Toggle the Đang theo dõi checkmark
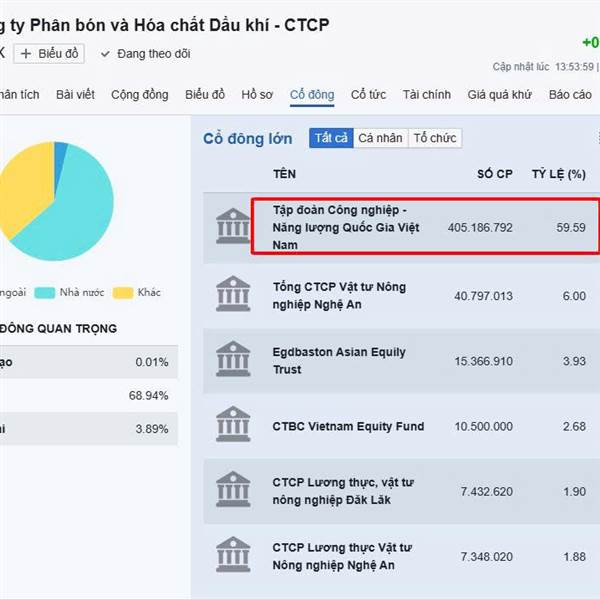The width and height of the screenshot is (600, 600). [106, 53]
